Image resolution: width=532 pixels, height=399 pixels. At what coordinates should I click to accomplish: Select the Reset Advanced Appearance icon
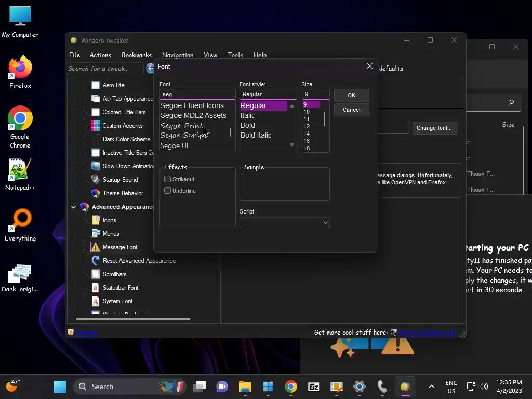click(96, 261)
